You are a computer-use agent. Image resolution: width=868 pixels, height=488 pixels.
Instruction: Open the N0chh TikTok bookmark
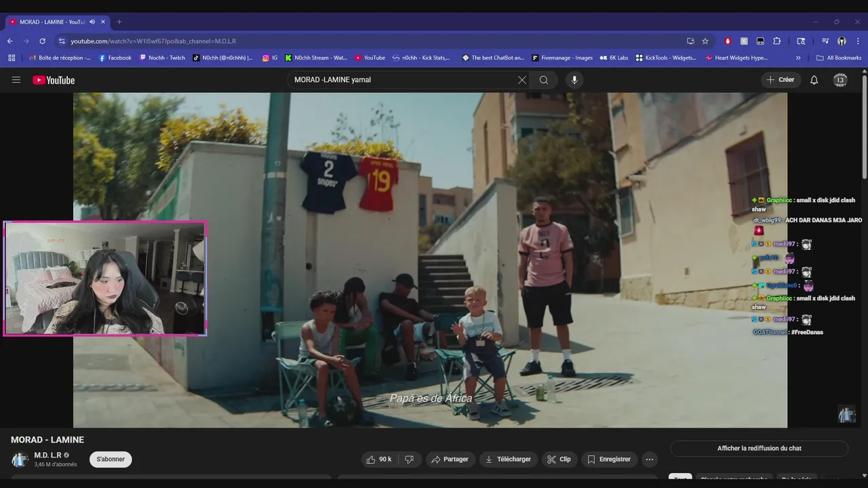pyautogui.click(x=222, y=58)
